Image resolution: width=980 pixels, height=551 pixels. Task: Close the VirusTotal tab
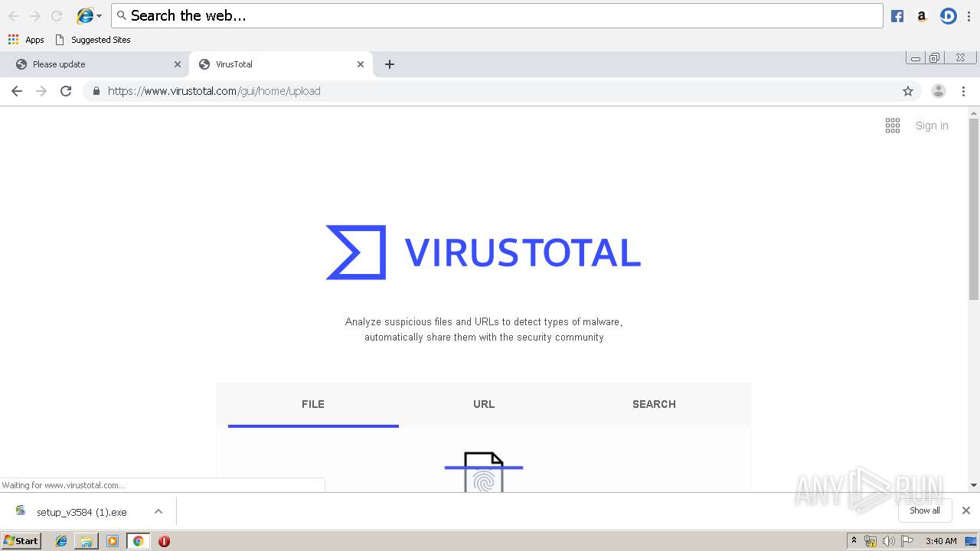click(x=361, y=64)
